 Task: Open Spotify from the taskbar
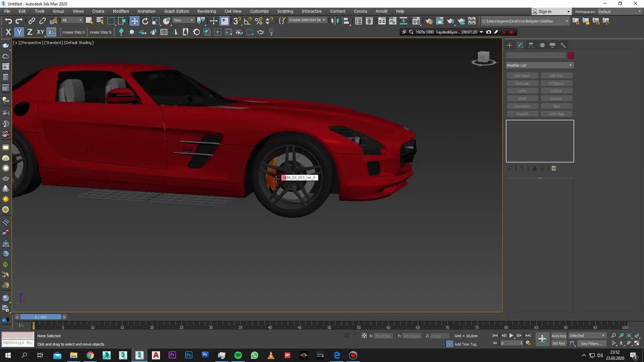(238, 355)
